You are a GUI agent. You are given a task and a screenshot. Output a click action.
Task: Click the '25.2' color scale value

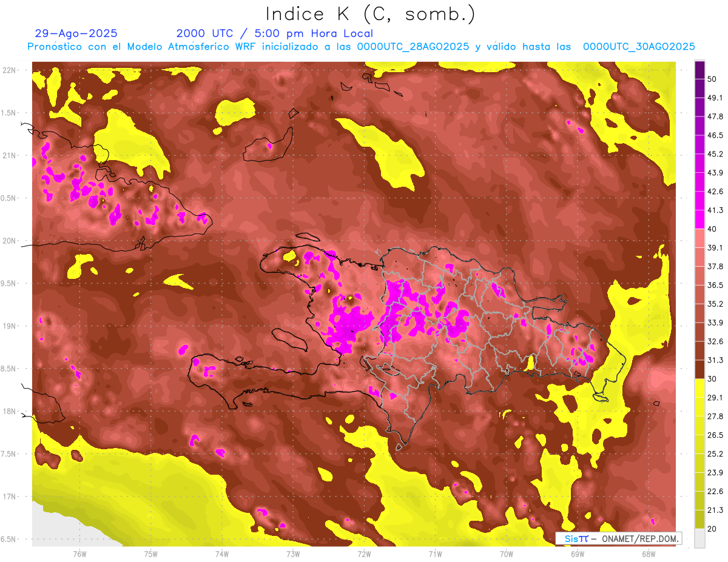coord(715,454)
